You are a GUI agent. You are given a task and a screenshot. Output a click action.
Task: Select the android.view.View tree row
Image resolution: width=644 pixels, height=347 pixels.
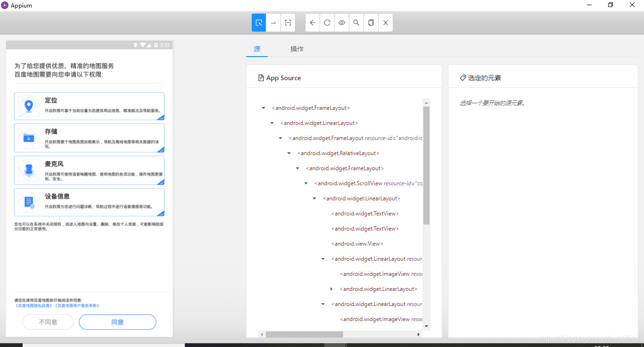tap(357, 244)
